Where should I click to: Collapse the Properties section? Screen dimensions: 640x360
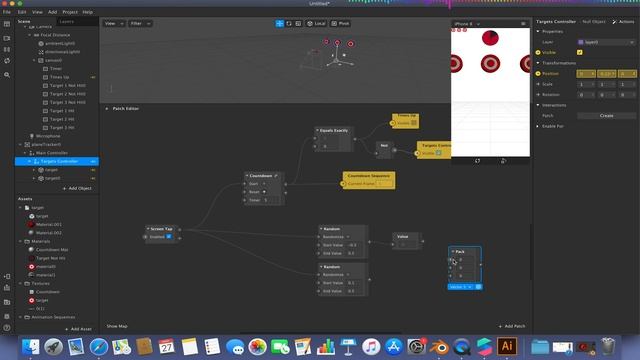pos(538,31)
